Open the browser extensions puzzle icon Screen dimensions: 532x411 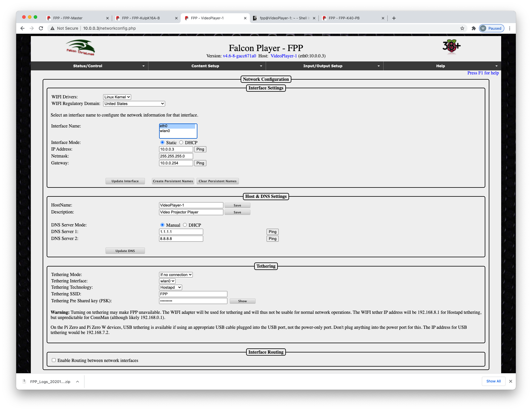[x=473, y=28]
